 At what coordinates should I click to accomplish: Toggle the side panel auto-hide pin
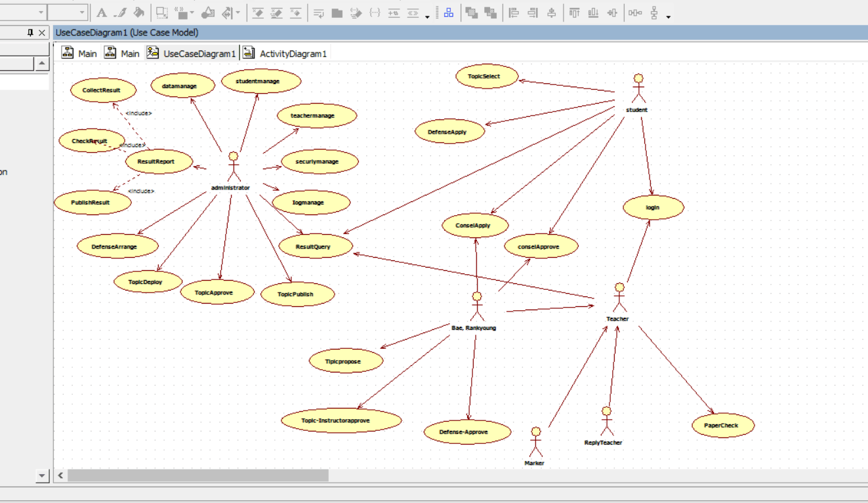[x=30, y=33]
